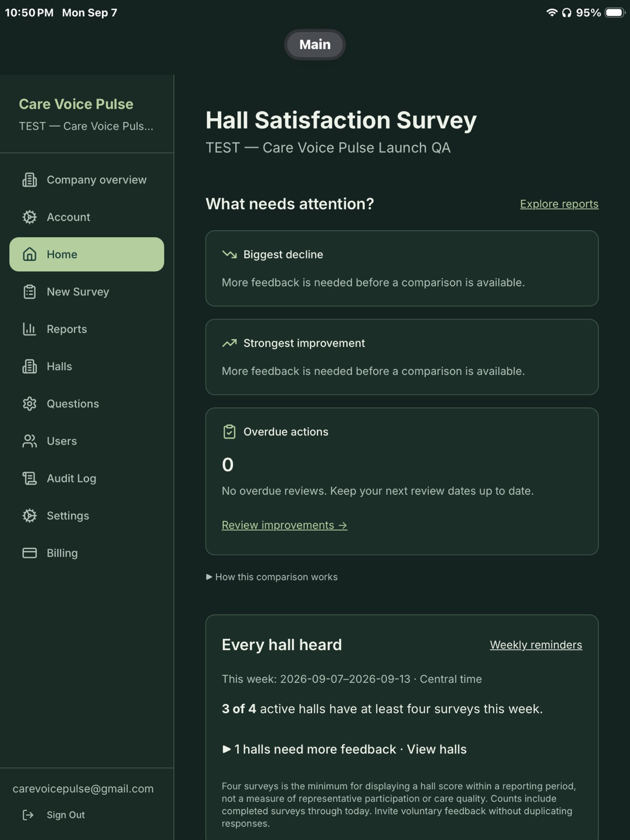
Task: Open the Weekly reminders link
Action: 536,645
